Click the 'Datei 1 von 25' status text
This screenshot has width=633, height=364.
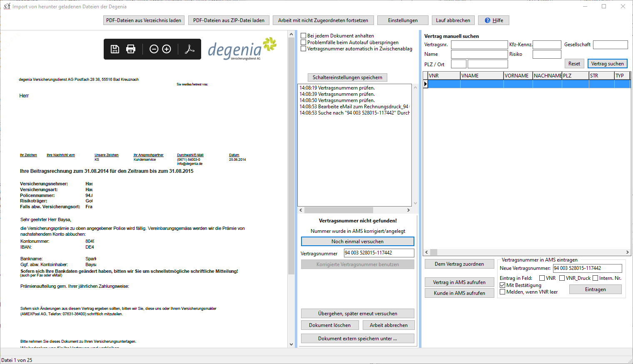pyautogui.click(x=17, y=360)
